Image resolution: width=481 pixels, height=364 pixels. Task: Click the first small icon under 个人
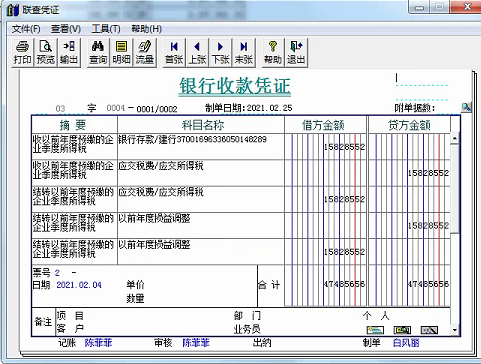pyautogui.click(x=375, y=330)
